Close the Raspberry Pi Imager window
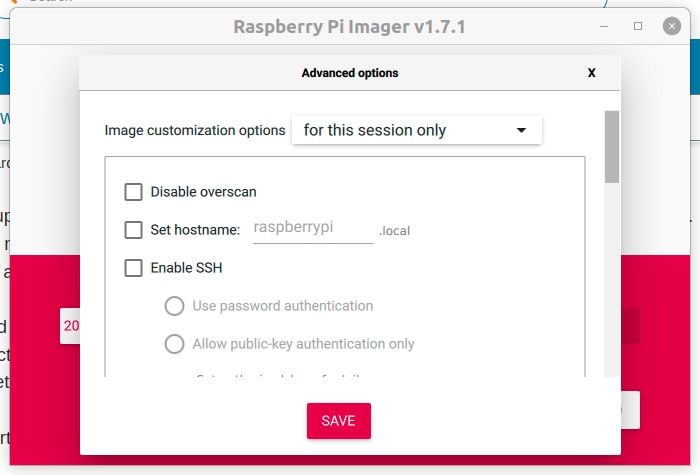Screen dimensions: 700x475 point(669,26)
